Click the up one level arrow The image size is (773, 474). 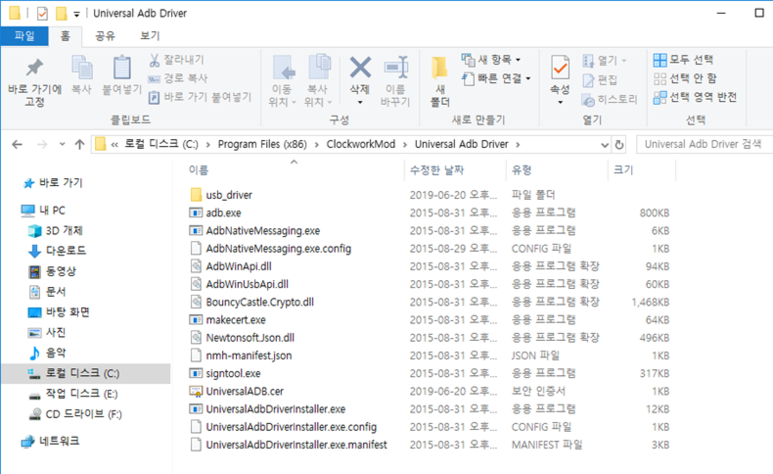click(79, 145)
